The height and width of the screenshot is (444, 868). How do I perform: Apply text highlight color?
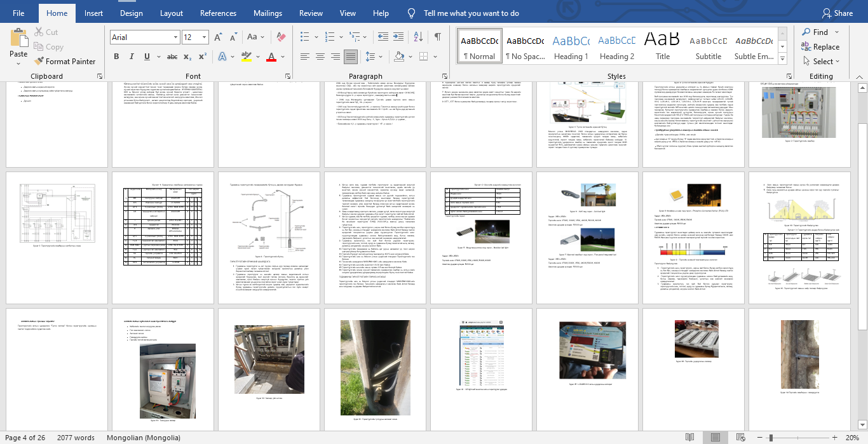click(247, 57)
